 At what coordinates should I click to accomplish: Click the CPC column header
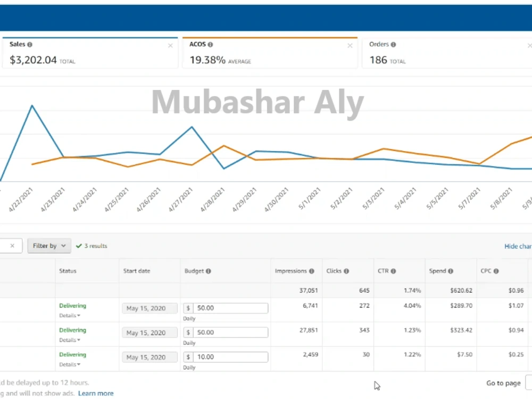[486, 271]
